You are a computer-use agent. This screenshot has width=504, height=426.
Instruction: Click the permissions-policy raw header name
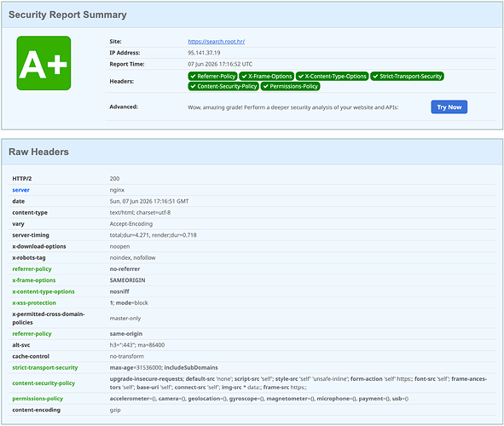point(38,399)
